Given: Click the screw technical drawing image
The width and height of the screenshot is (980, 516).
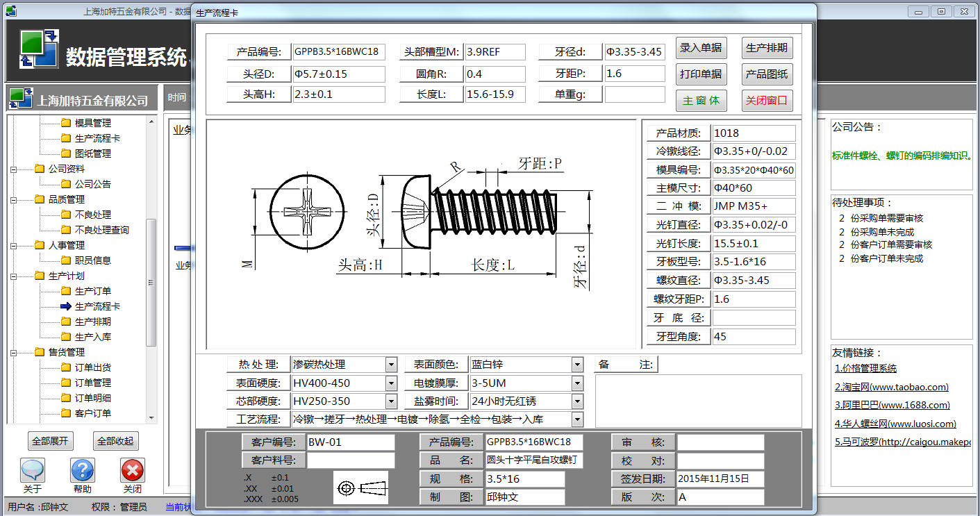Looking at the screenshot, I should coord(422,234).
